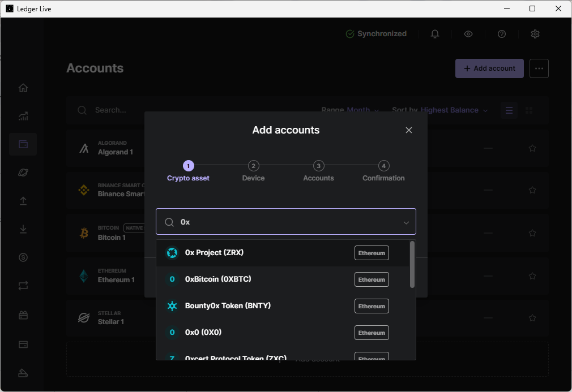Screen dimensions: 572x392
Task: Open the Discover planet icon in sidebar
Action: coord(23,173)
